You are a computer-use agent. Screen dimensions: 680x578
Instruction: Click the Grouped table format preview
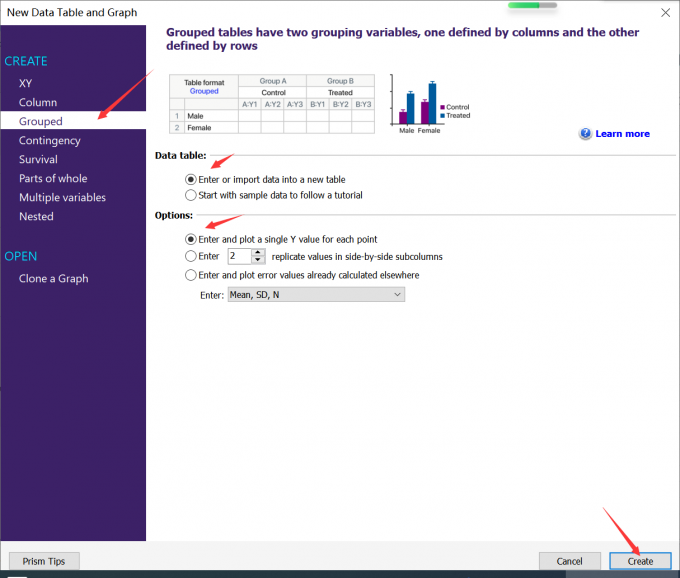(272, 104)
